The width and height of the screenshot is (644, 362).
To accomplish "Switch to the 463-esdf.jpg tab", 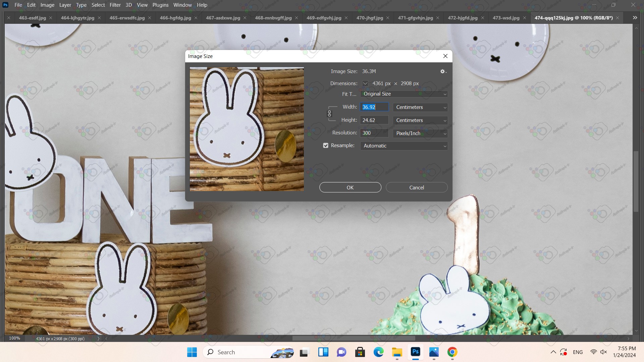I will tap(33, 18).
